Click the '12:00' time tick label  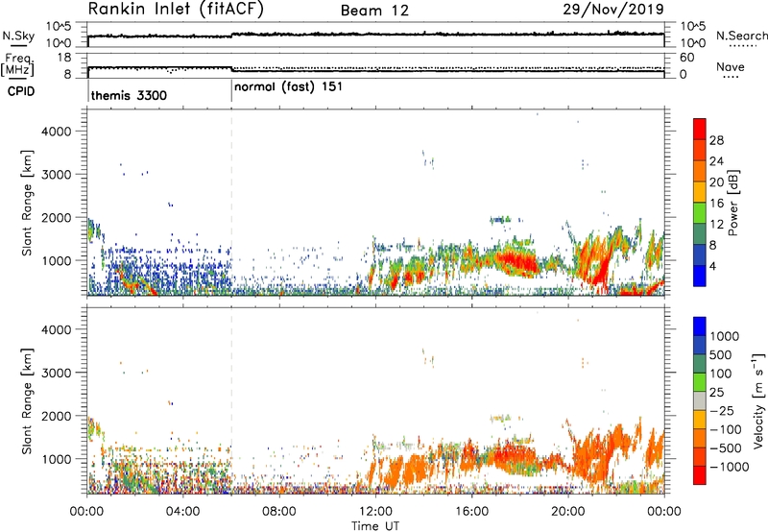coord(375,512)
